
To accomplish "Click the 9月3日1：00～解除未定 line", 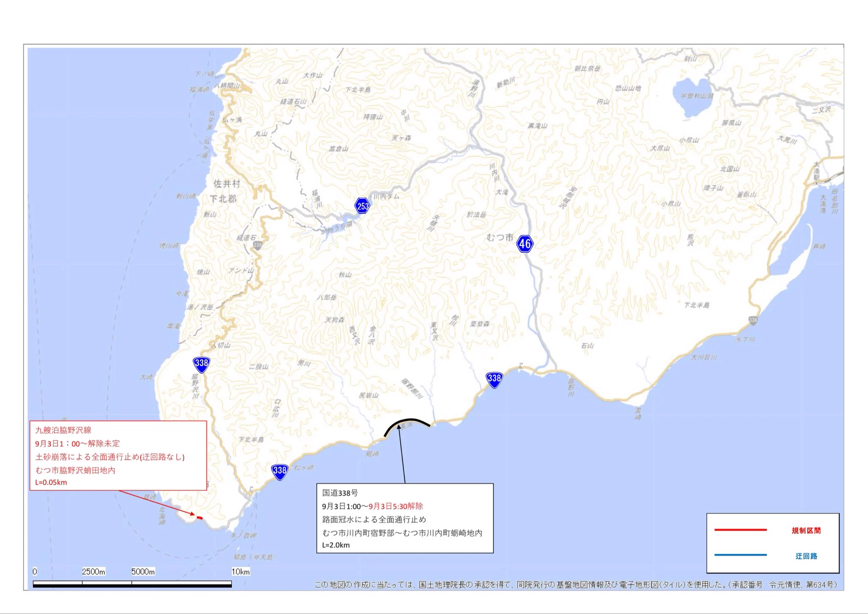I will (78, 444).
